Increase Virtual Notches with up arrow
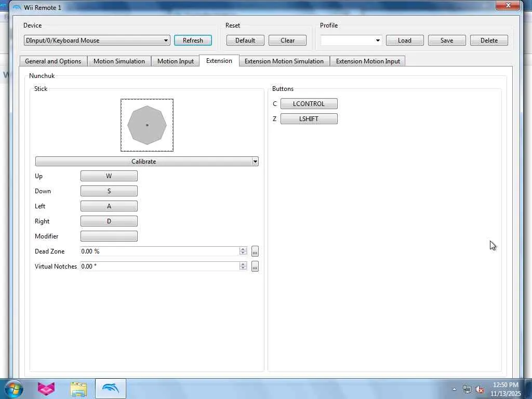 coord(243,264)
